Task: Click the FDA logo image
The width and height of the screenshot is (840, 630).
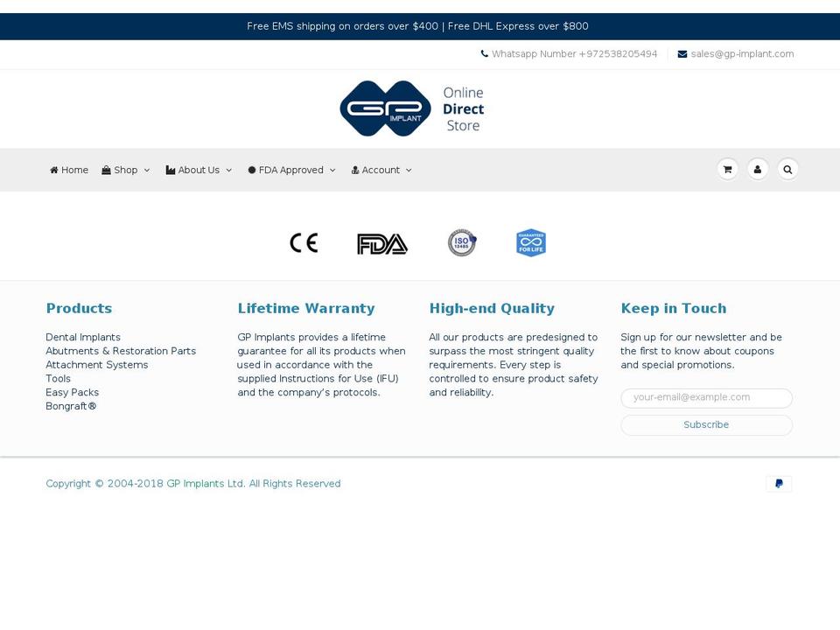Action: pyautogui.click(x=382, y=244)
